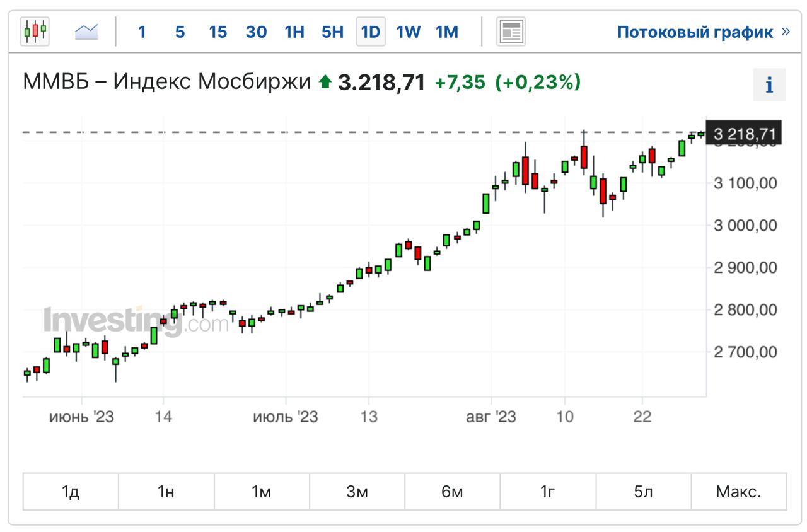This screenshot has width=807, height=532.
Task: Show the Макс. range
Action: click(x=739, y=492)
